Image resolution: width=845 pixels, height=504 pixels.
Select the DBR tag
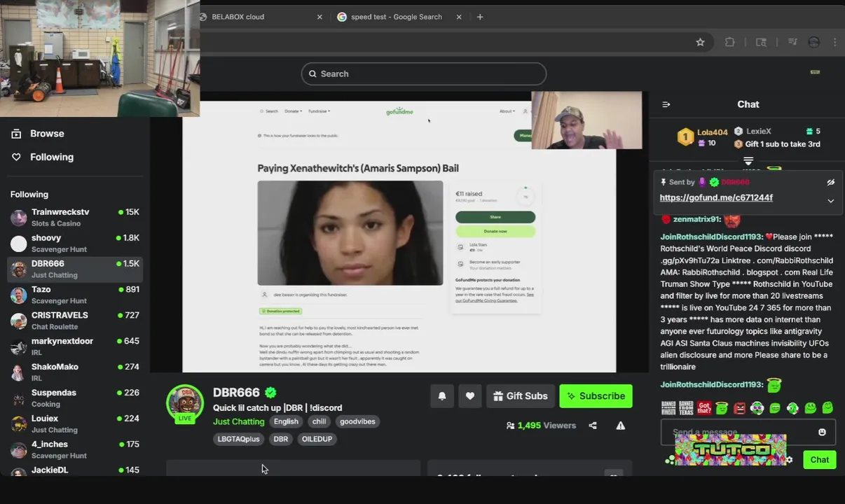(281, 439)
